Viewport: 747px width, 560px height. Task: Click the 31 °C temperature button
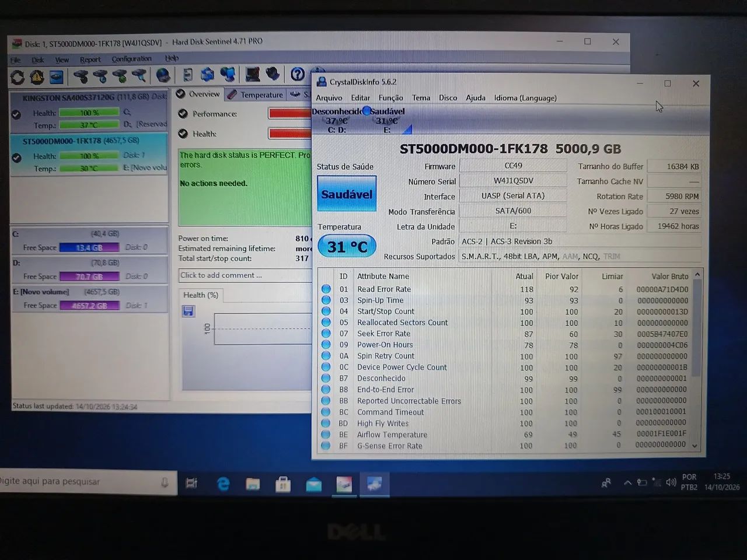[x=347, y=247]
